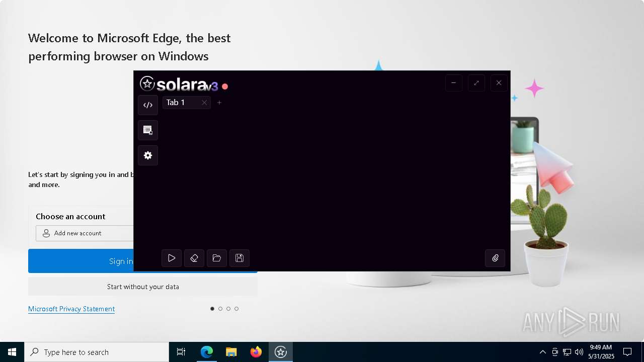Viewport: 644px width, 362px height.
Task: Click inside the Solara script editor area
Action: 332,178
